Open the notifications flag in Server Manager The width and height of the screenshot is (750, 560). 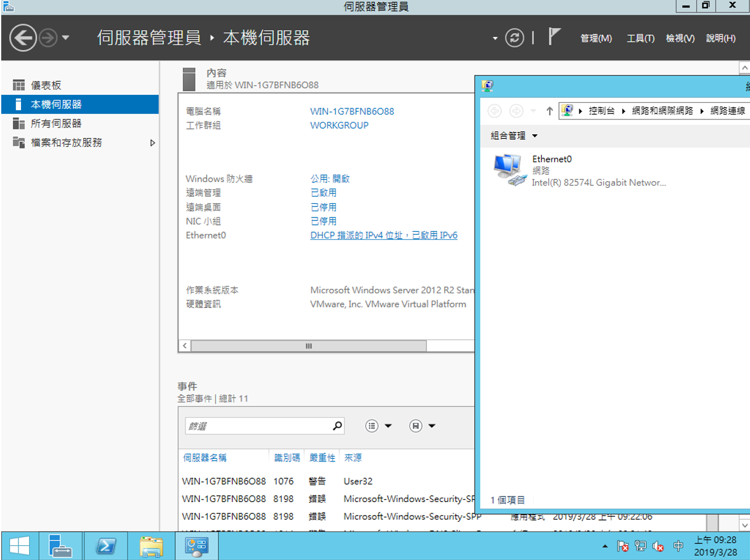pos(554,37)
